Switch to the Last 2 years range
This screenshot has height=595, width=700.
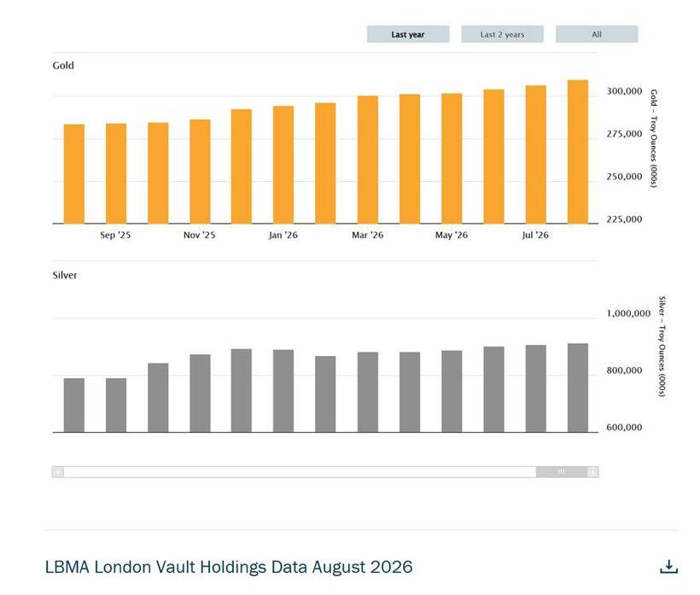(x=502, y=34)
